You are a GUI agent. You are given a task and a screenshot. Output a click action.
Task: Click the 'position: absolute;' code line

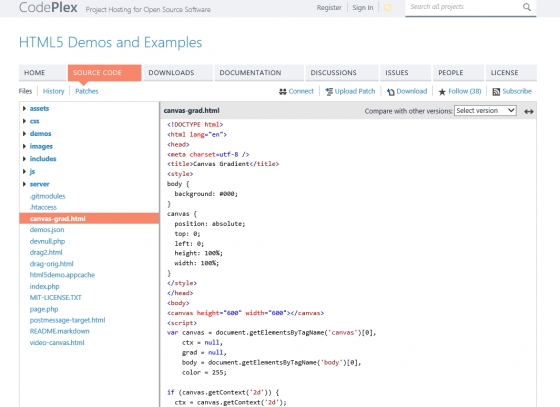pyautogui.click(x=210, y=224)
